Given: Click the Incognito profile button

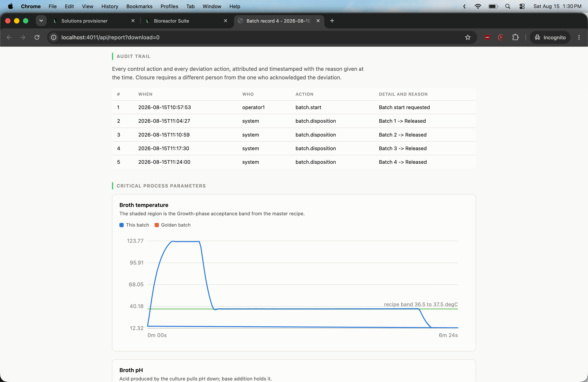Looking at the screenshot, I should coord(550,37).
